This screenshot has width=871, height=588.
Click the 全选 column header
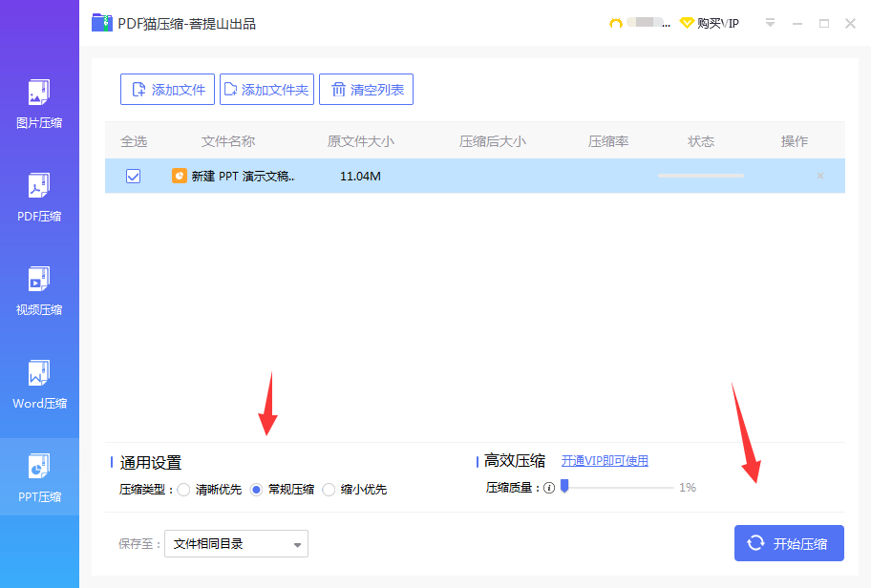click(x=134, y=141)
